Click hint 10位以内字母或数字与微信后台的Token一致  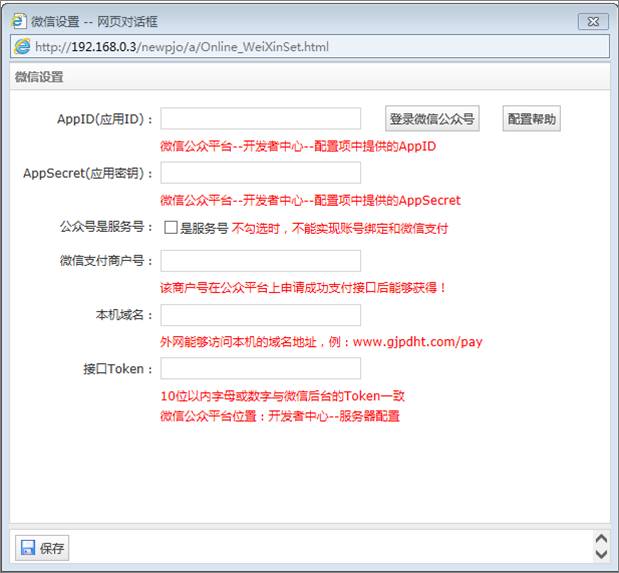(282, 396)
